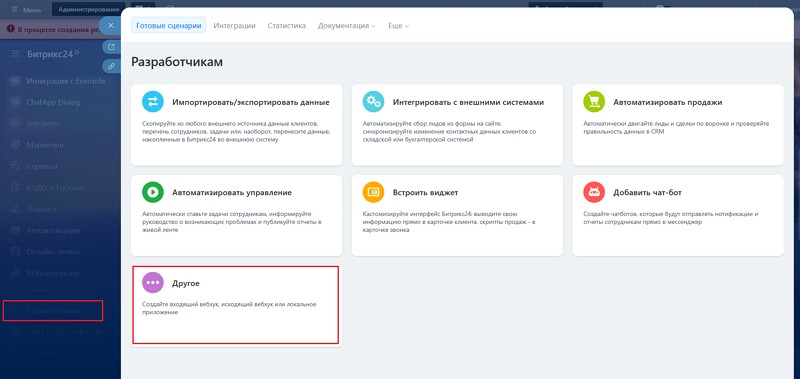Screen dimensions: 800x379
Task: Select the Администрирование tab in top bar
Action: (x=89, y=9)
